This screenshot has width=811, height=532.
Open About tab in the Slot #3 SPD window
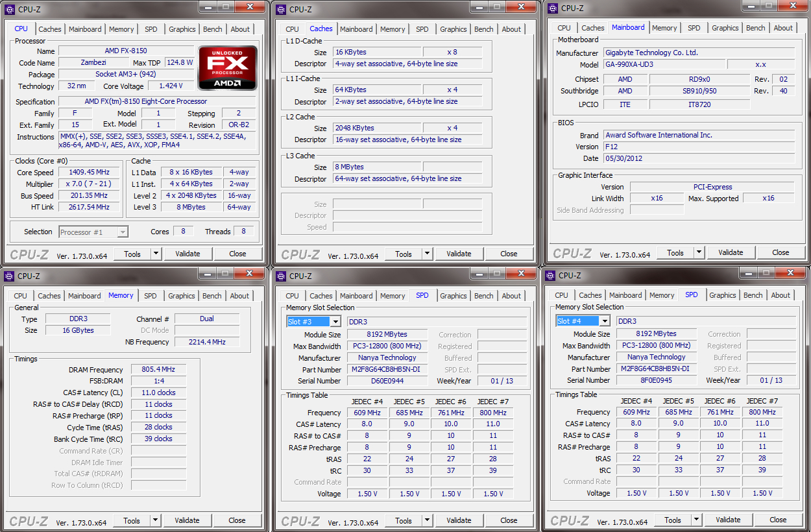coord(511,296)
